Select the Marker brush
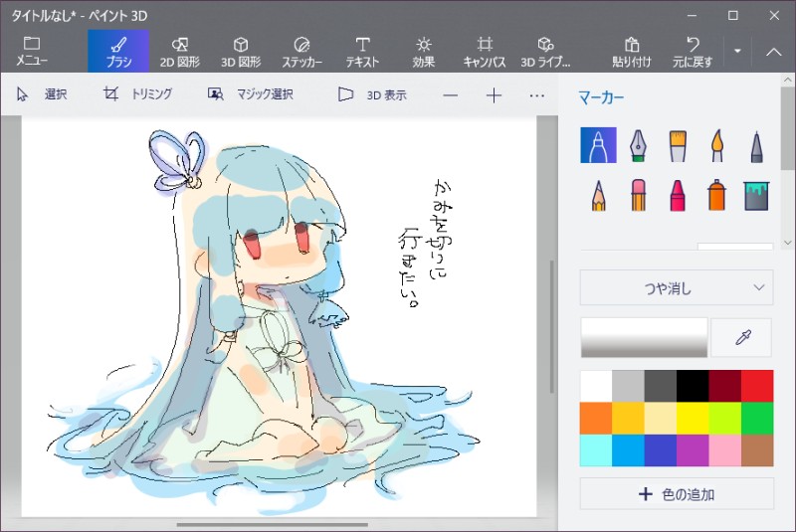The height and width of the screenshot is (532, 796). tap(598, 145)
